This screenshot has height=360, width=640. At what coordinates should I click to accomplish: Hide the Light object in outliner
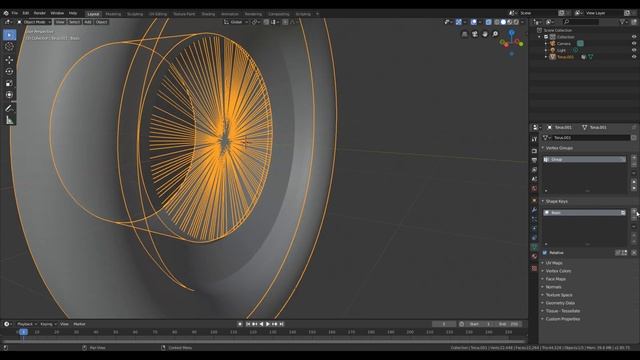coord(634,50)
